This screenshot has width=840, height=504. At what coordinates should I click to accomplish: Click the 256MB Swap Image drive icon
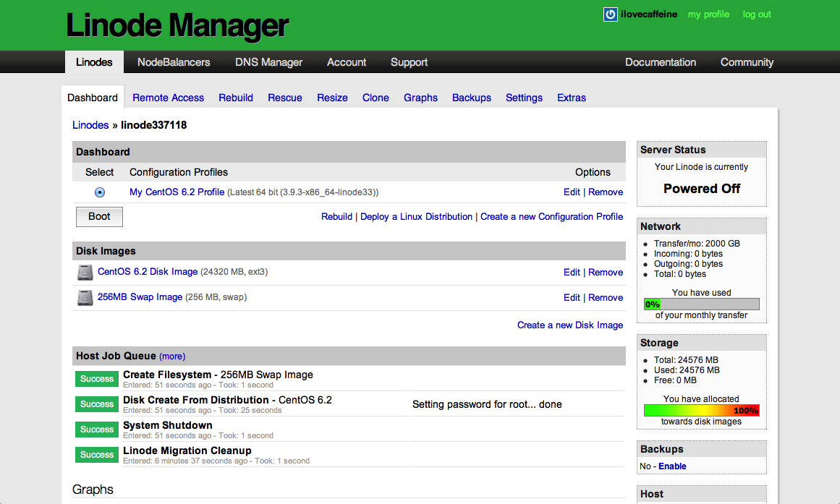point(85,297)
